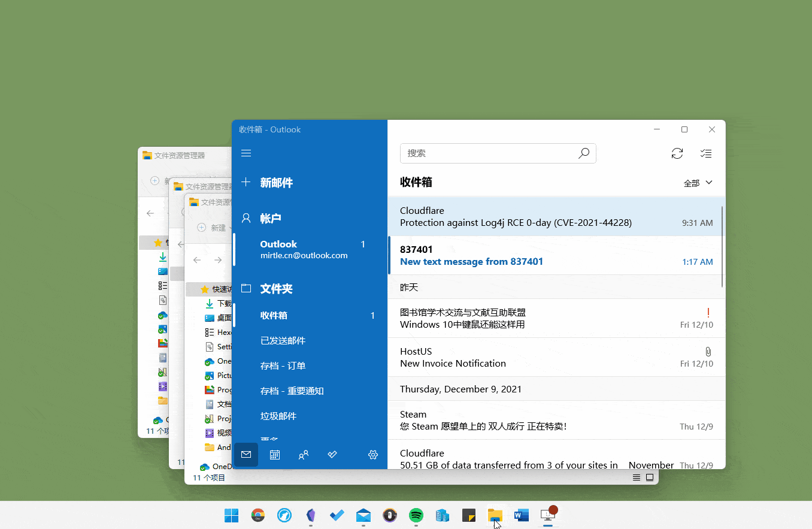
Task: Expand the 新建 menu in Explorer
Action: 214,228
